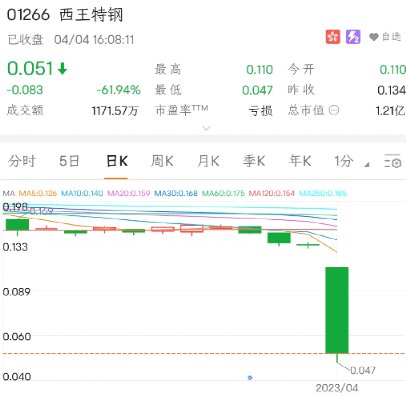Click the blue dot event marker
Screen dimensions: 406x397
(x=250, y=378)
